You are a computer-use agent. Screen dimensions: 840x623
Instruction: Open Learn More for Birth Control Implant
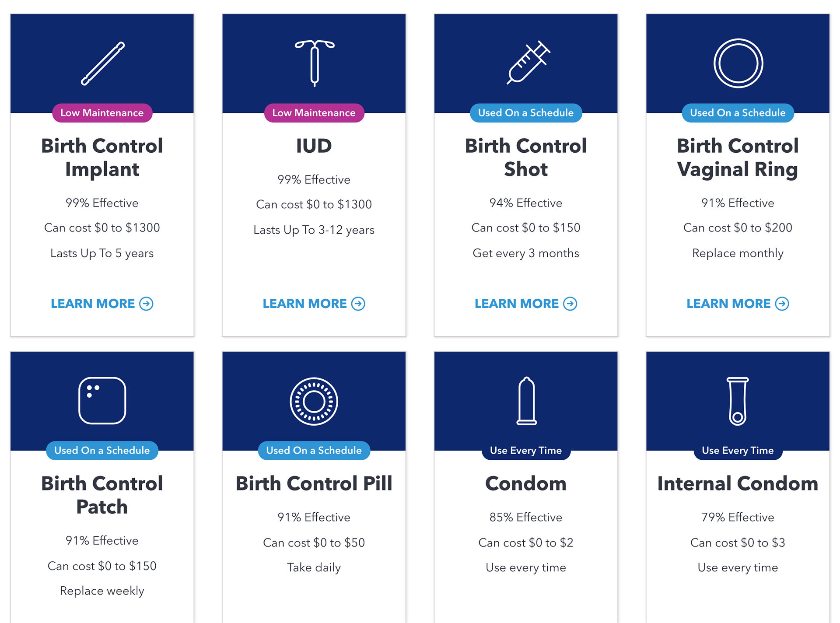point(102,304)
